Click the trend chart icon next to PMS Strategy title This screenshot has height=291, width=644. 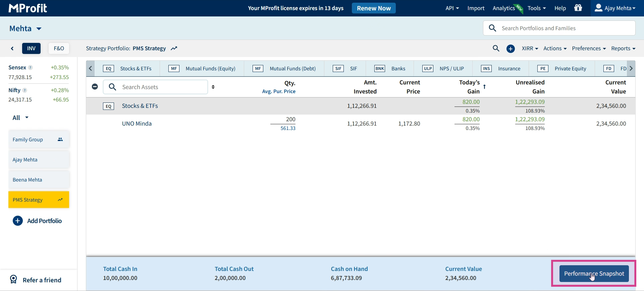(x=174, y=49)
